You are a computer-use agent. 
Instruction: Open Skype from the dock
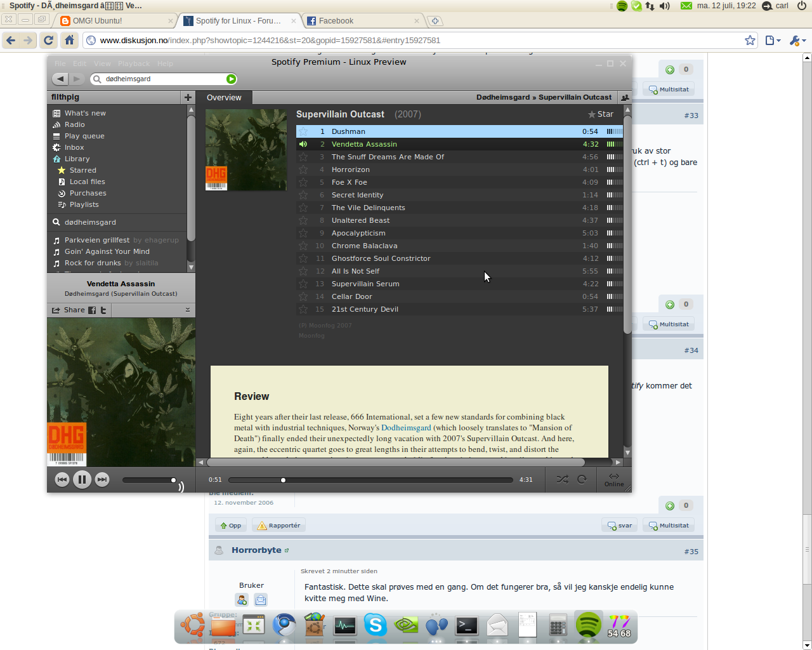[375, 625]
